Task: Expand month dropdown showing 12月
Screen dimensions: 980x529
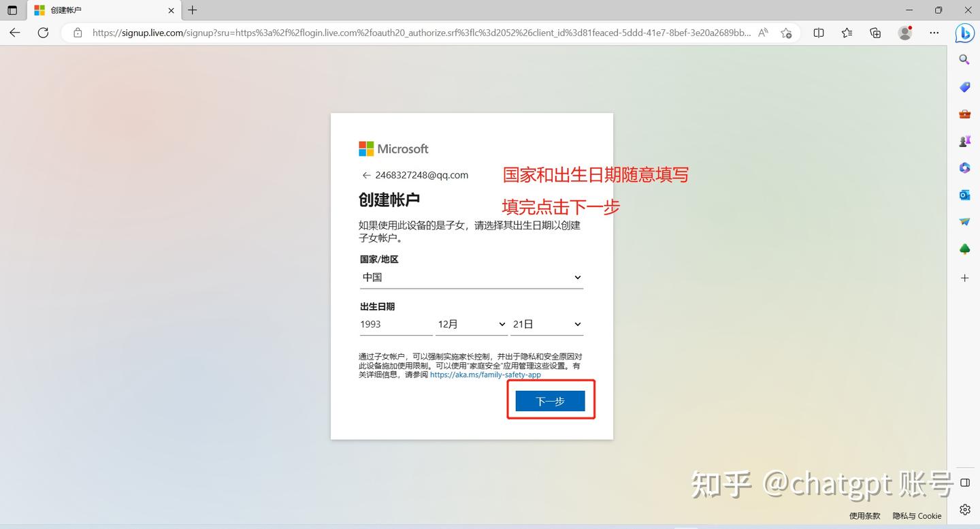Action: 472,324
